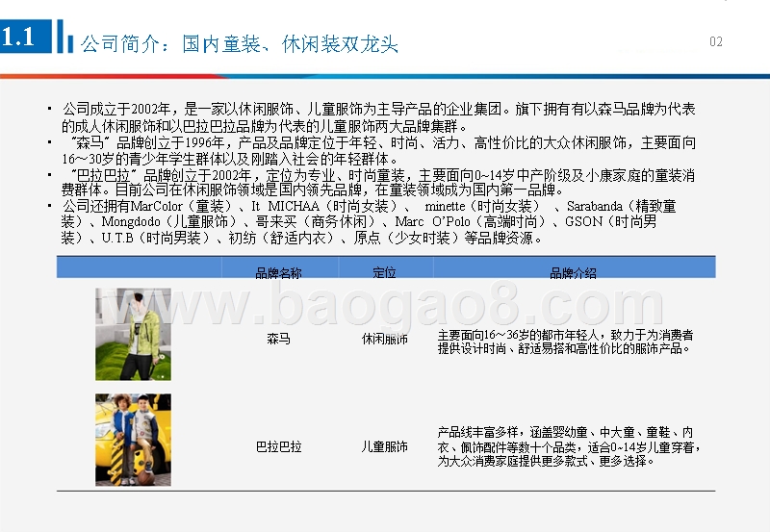
Task: Click the 森马 brand name cell
Action: point(278,338)
